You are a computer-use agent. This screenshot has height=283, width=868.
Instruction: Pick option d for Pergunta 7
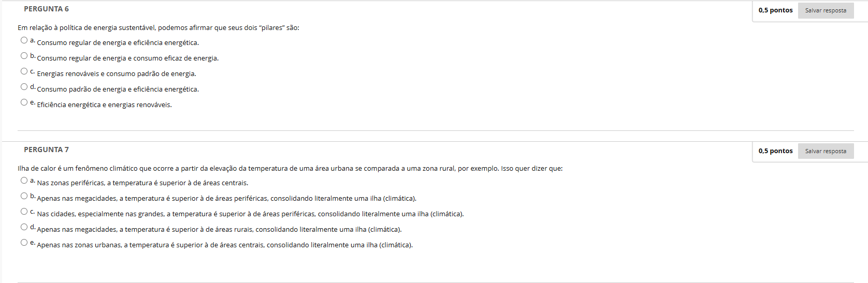tap(24, 227)
